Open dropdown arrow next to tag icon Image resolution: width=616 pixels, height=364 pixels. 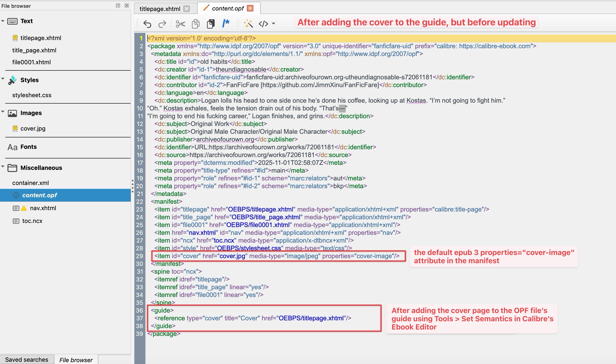274,24
